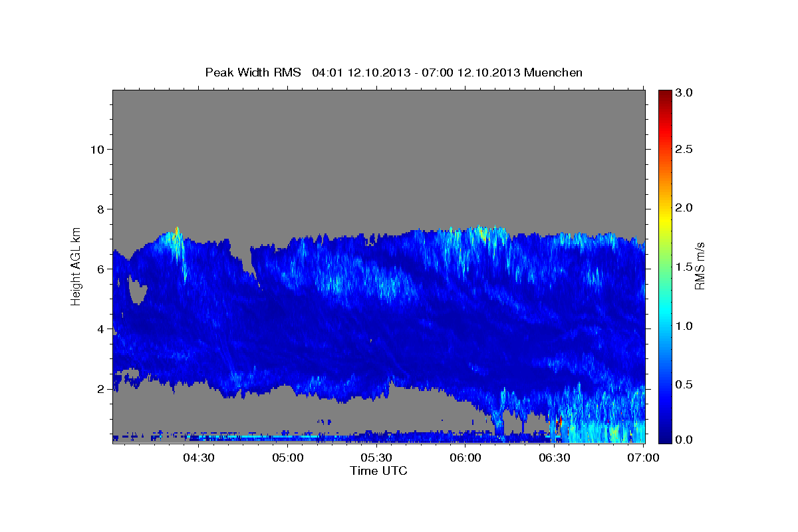Click the '0.5' colorbar value label
The image size is (798, 532).
[x=684, y=384]
